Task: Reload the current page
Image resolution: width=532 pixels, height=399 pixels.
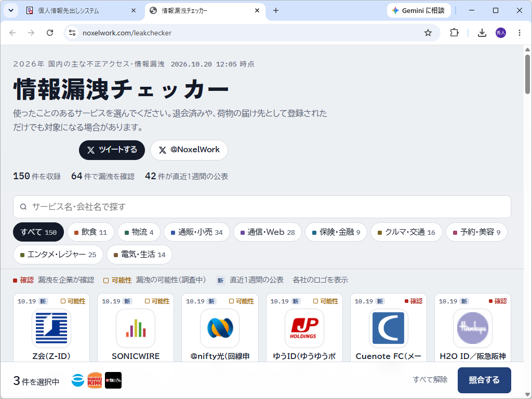Action: [50, 33]
